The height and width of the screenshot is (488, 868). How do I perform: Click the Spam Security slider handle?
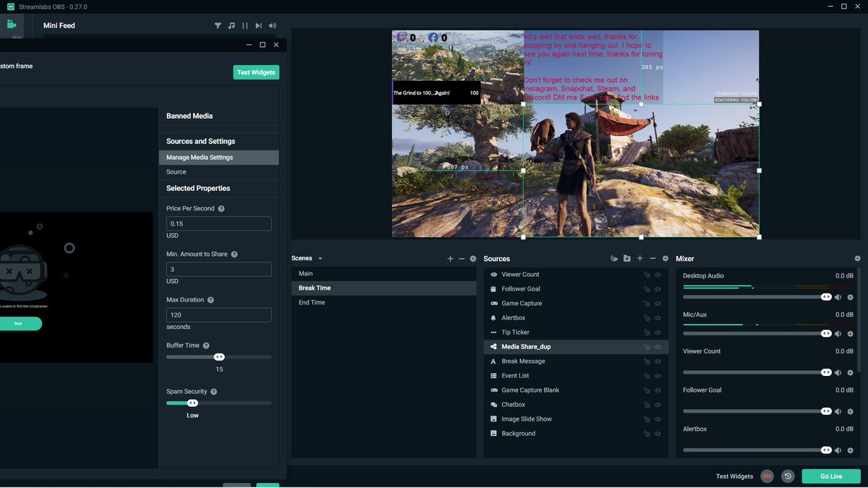click(x=192, y=403)
